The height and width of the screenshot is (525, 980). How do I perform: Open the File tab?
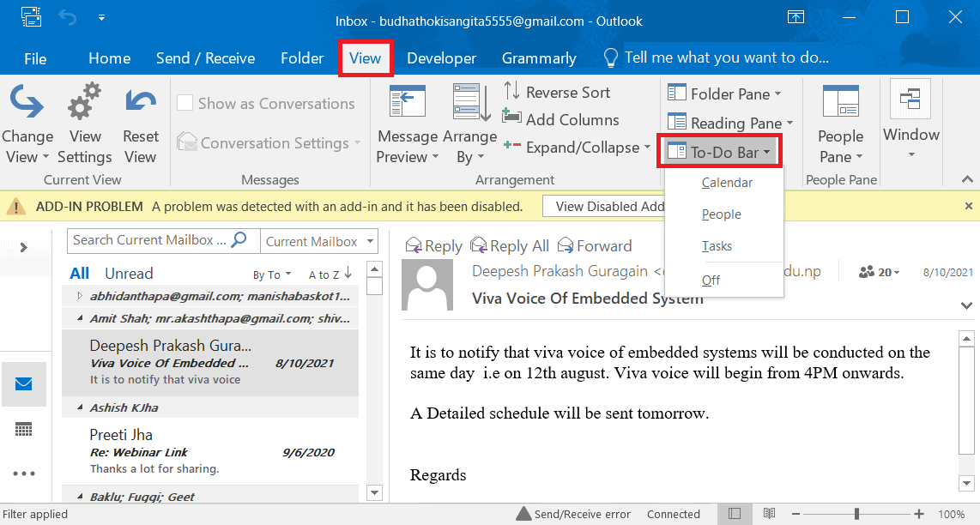35,58
